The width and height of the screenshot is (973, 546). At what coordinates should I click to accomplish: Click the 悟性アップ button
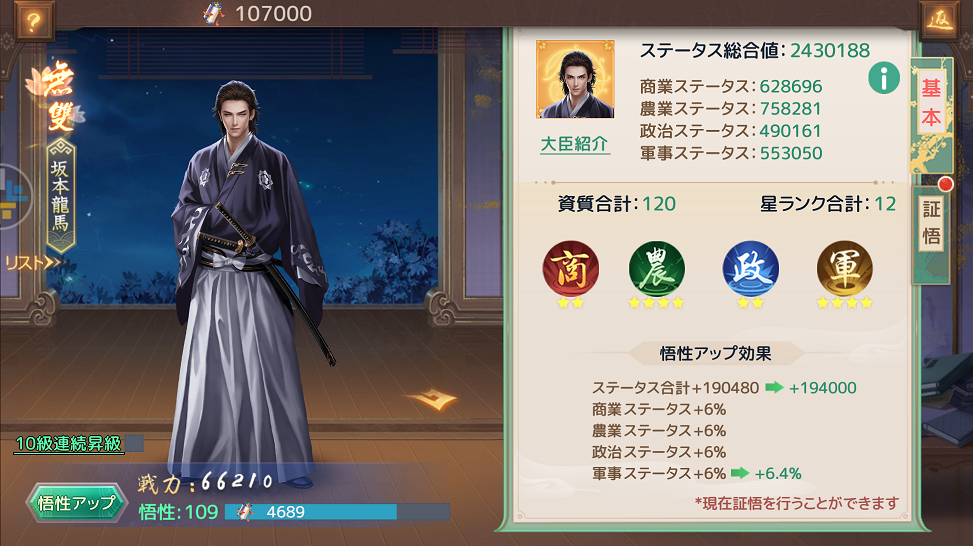(x=76, y=503)
